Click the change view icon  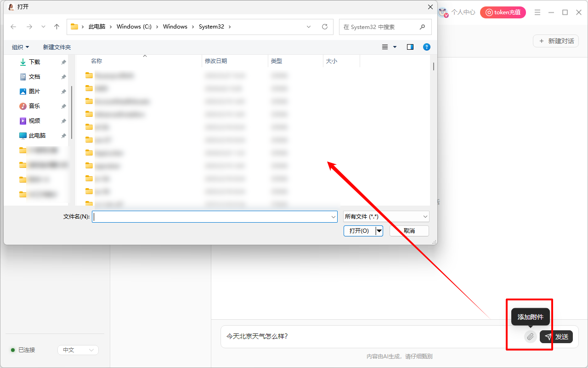click(385, 47)
